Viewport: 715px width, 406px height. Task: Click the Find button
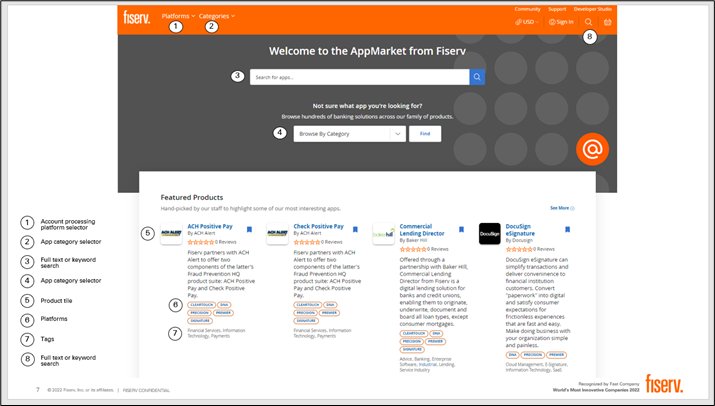tap(425, 134)
